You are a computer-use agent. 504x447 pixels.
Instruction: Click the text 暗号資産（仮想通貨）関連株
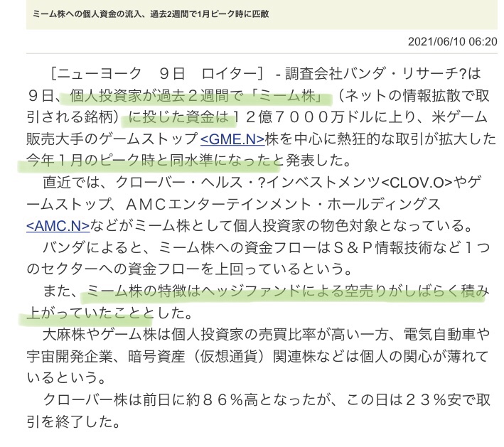coord(222,356)
